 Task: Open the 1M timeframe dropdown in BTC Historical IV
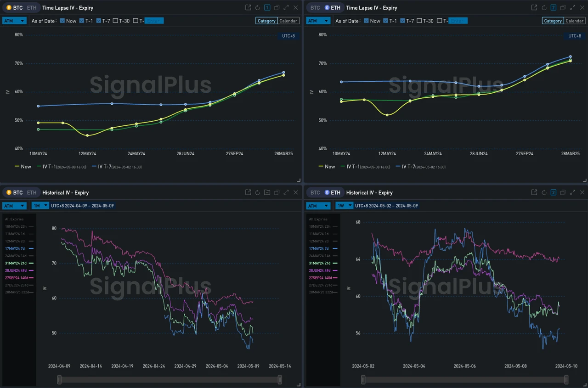[40, 206]
